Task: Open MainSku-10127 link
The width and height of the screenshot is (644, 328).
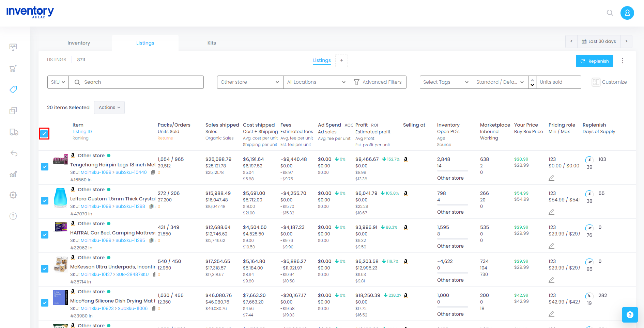Action: 96,275
